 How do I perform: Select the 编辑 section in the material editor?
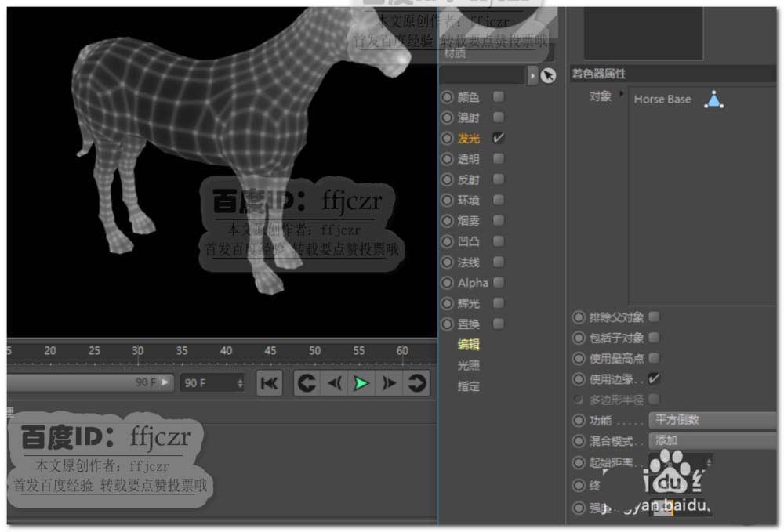tap(470, 345)
